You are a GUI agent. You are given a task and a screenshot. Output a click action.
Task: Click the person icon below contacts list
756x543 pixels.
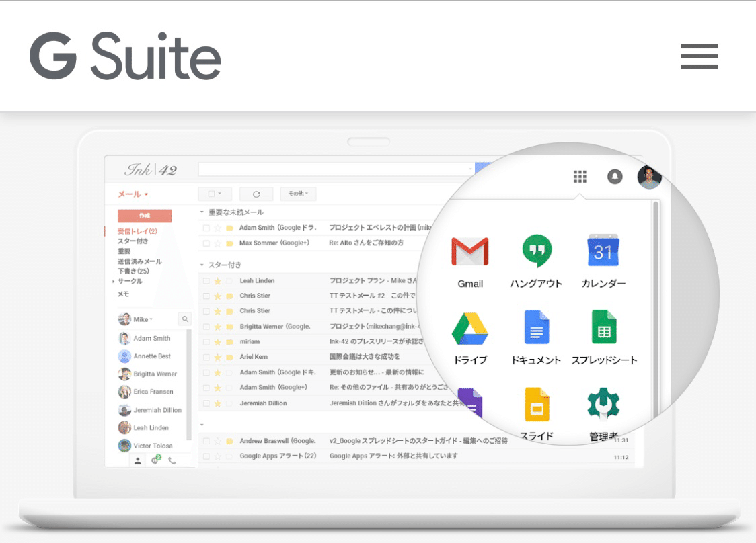[x=137, y=460]
